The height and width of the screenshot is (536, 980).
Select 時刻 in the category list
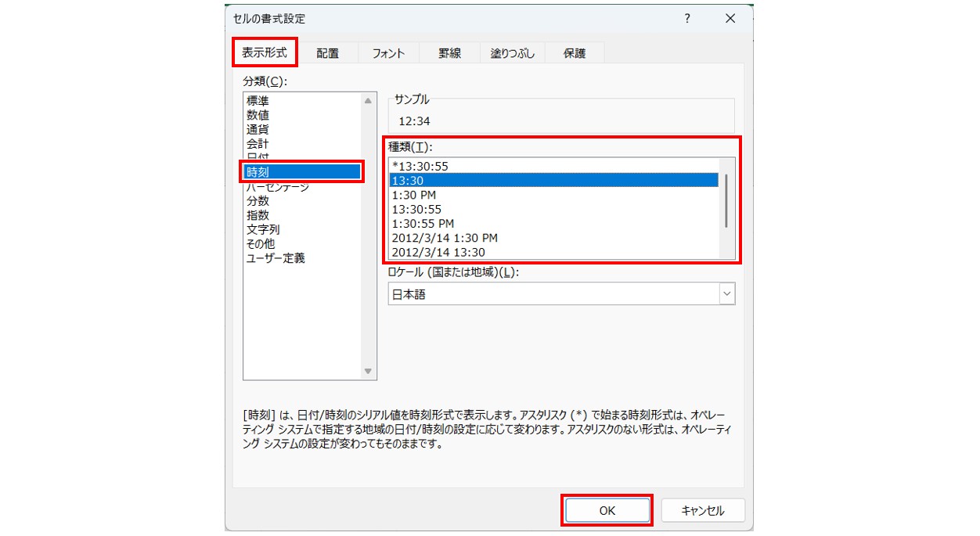tap(302, 171)
